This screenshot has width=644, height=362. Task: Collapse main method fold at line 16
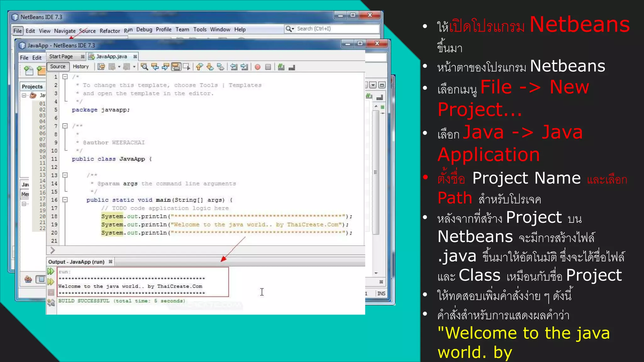65,200
